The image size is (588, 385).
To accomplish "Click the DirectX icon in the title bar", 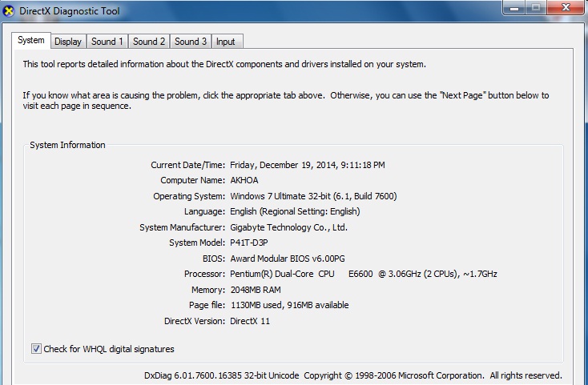I will pos(8,11).
